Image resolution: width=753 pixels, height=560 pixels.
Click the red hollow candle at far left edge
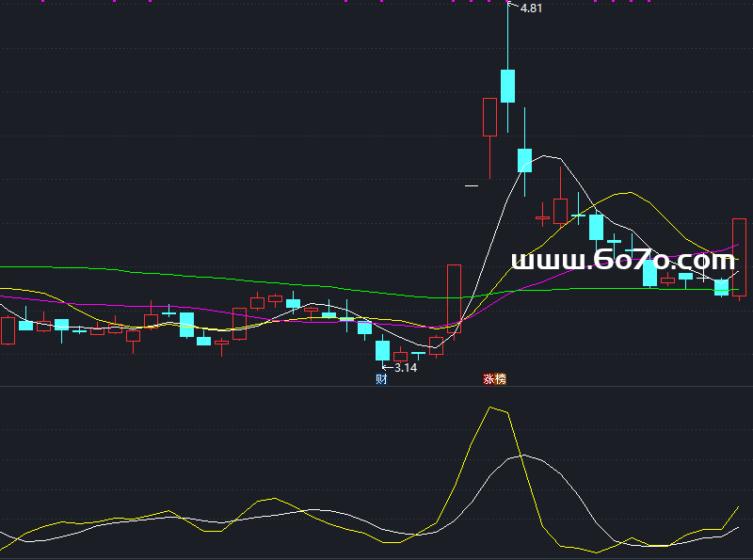(8, 330)
